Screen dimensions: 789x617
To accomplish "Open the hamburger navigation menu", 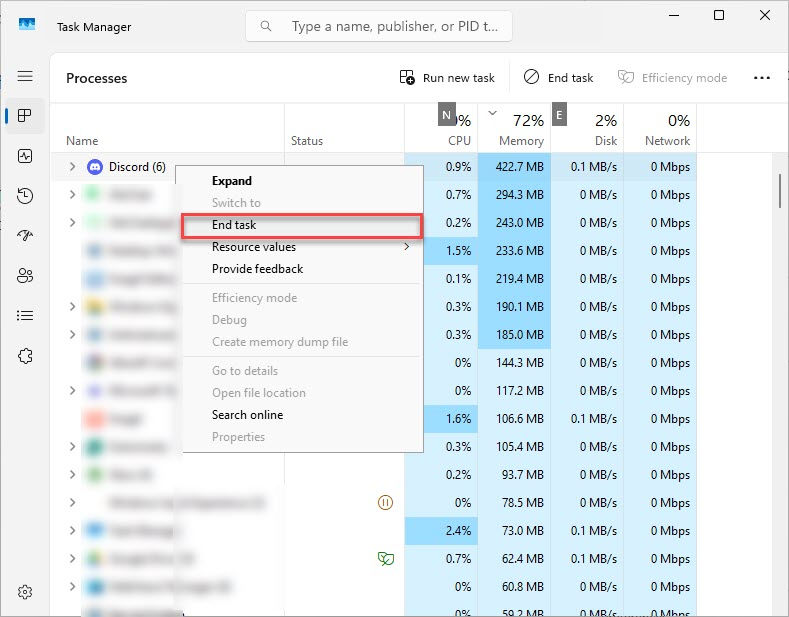I will (x=25, y=77).
